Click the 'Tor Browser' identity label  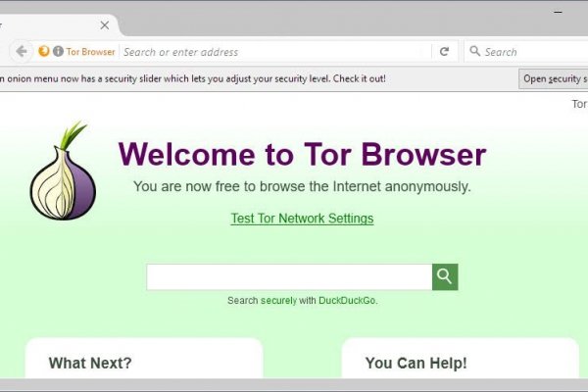tap(91, 52)
